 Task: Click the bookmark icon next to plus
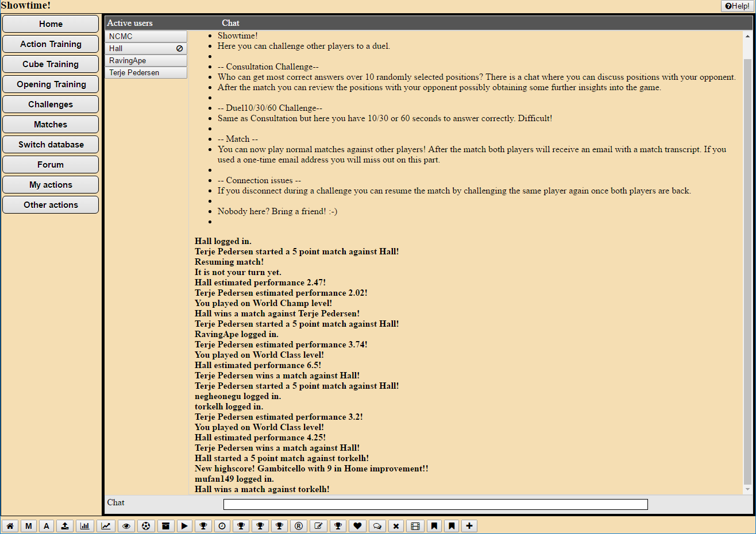click(x=452, y=526)
